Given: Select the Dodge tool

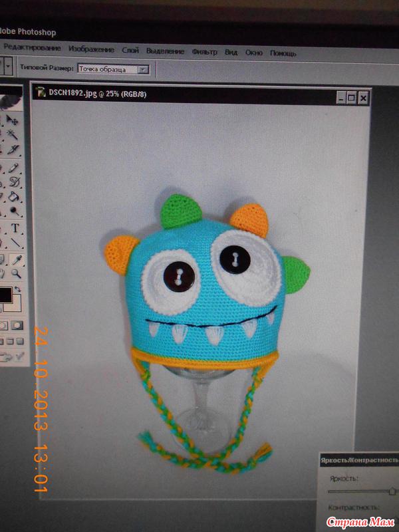Looking at the screenshot, I should (15, 211).
